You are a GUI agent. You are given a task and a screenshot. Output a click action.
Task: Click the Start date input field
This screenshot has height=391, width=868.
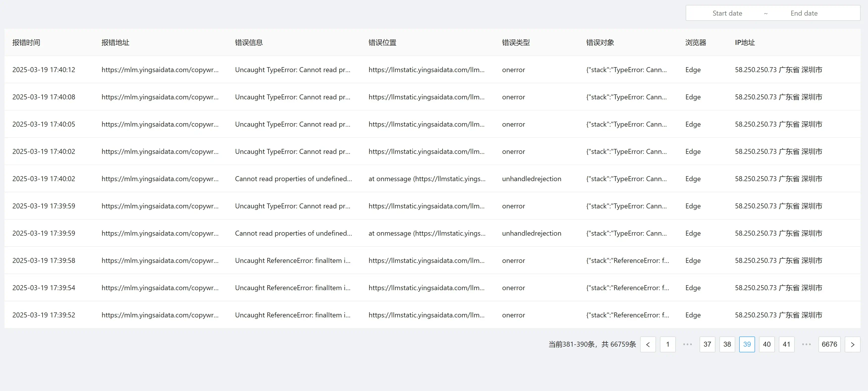[727, 13]
